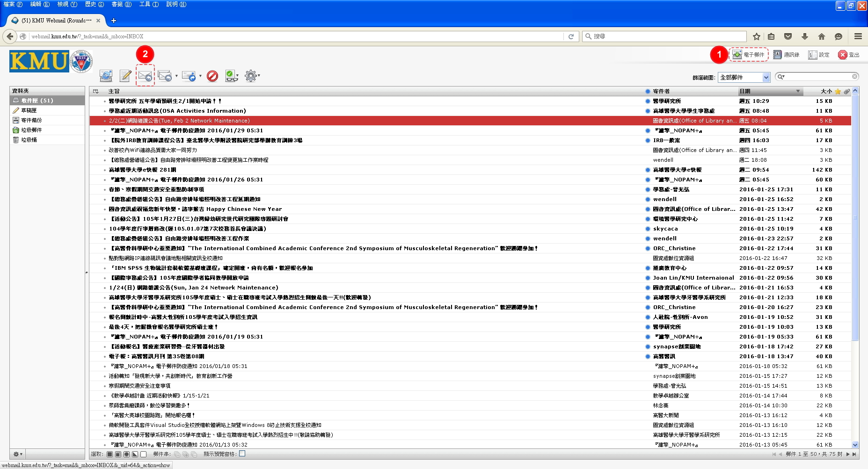This screenshot has height=469, width=868.
Task: Select none icon in footer
Action: point(143,454)
